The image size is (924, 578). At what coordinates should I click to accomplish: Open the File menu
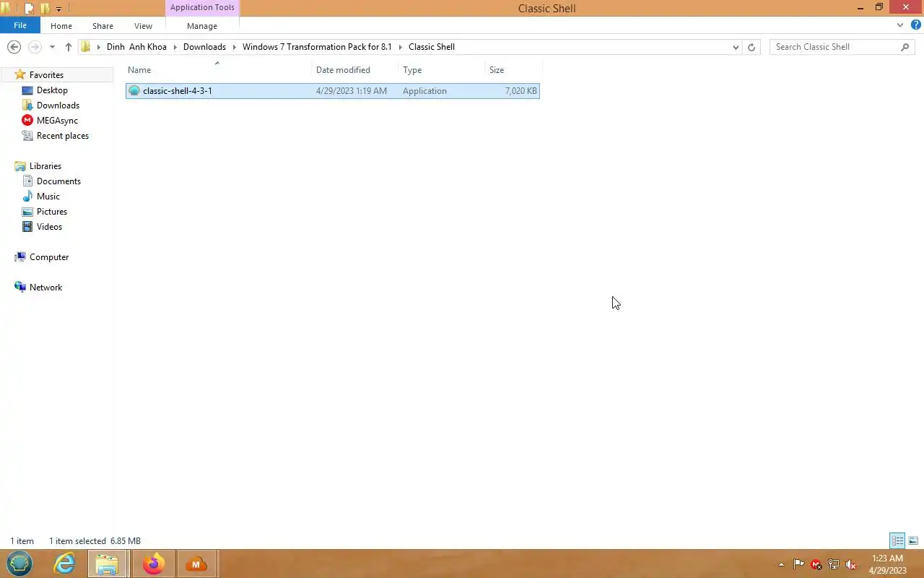pyautogui.click(x=20, y=25)
